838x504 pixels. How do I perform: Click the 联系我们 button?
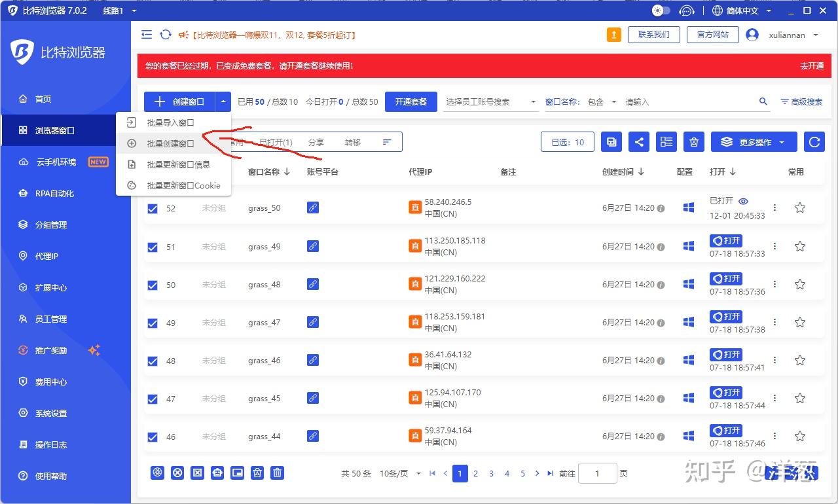point(654,35)
